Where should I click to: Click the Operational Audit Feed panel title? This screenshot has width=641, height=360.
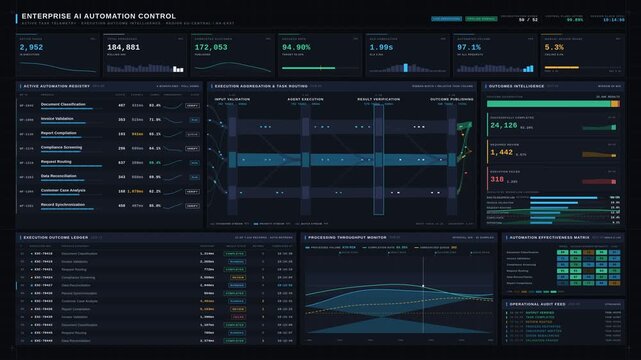pos(537,304)
